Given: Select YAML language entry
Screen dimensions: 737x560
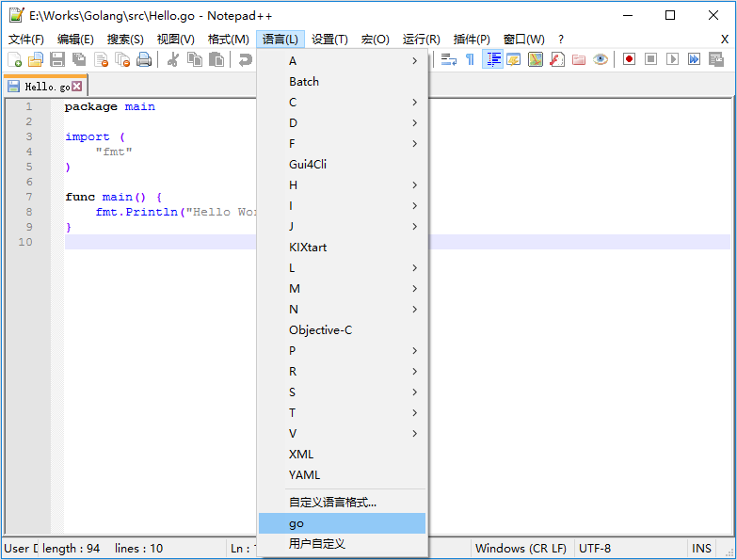Looking at the screenshot, I should [343, 475].
